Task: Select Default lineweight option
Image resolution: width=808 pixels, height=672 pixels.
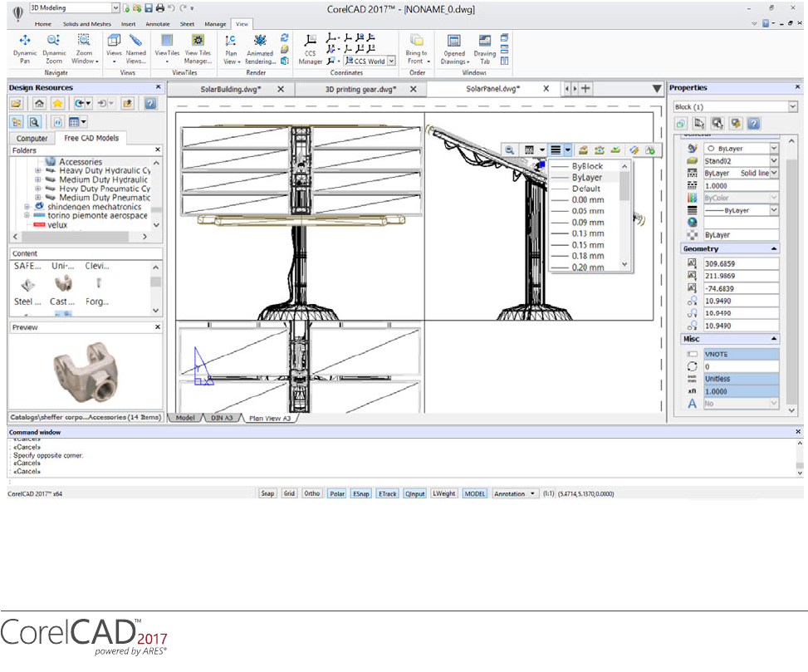Action: pos(585,189)
